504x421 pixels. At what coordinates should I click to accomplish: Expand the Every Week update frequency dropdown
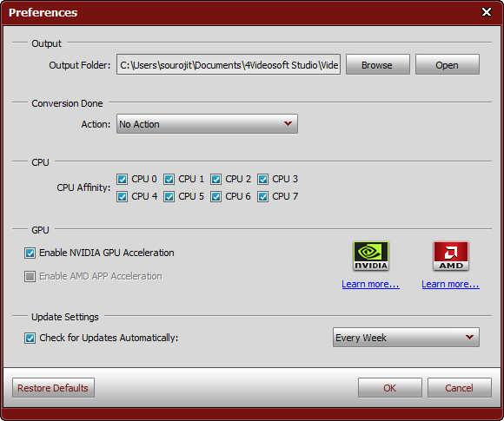(406, 338)
